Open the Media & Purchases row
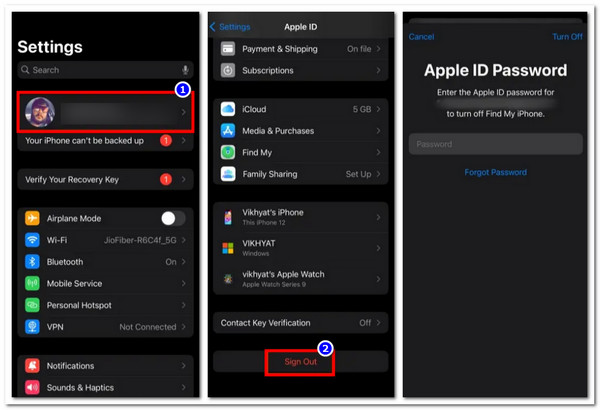The width and height of the screenshot is (600, 410). (301, 131)
